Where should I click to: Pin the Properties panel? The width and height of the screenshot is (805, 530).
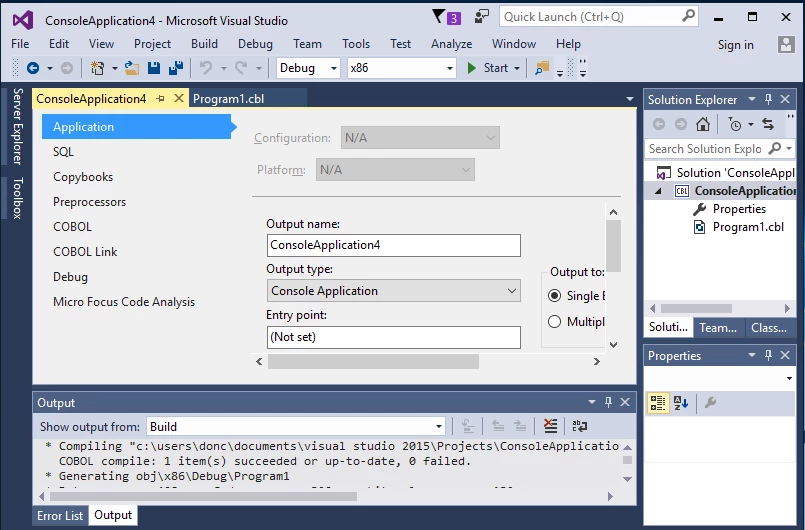[769, 355]
